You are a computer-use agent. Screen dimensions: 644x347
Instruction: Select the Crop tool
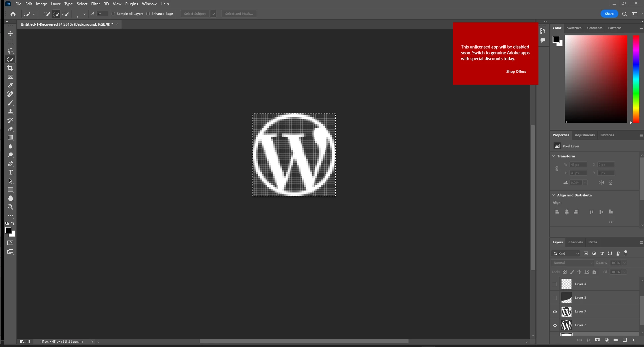(10, 68)
